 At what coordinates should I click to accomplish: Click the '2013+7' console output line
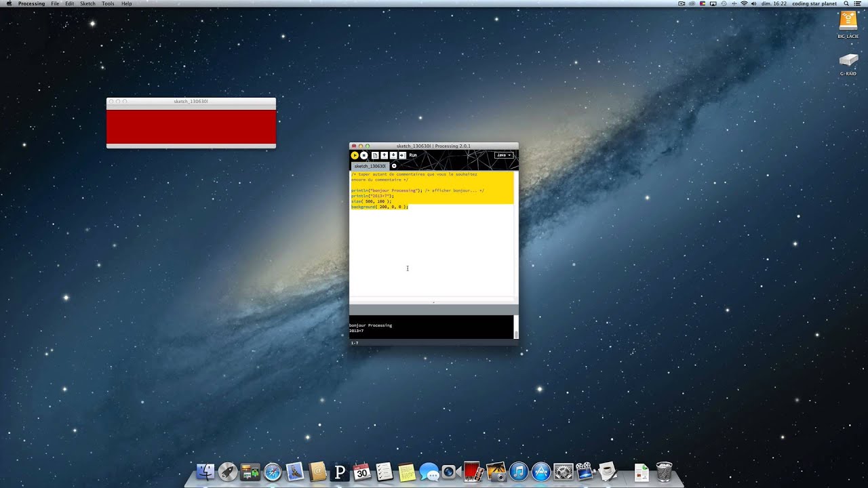pos(357,331)
